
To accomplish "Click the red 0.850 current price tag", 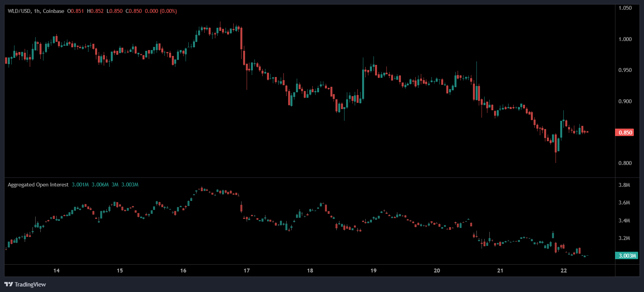I will [x=625, y=133].
